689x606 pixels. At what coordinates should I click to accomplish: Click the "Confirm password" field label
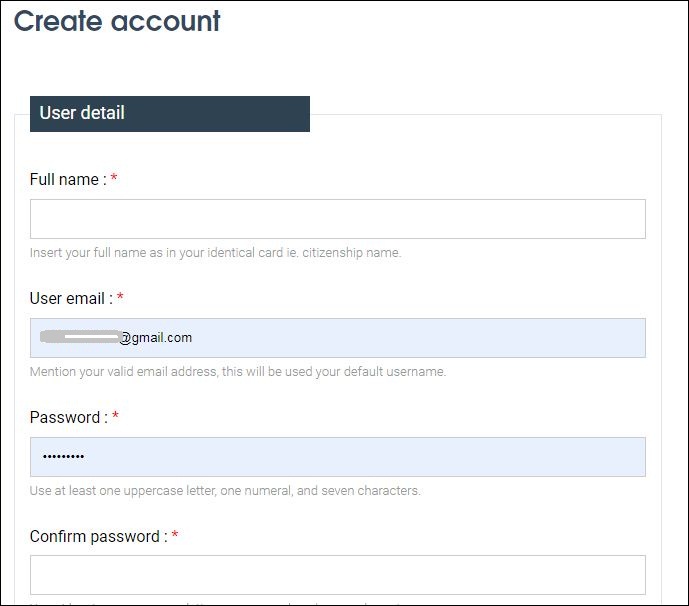click(x=95, y=537)
